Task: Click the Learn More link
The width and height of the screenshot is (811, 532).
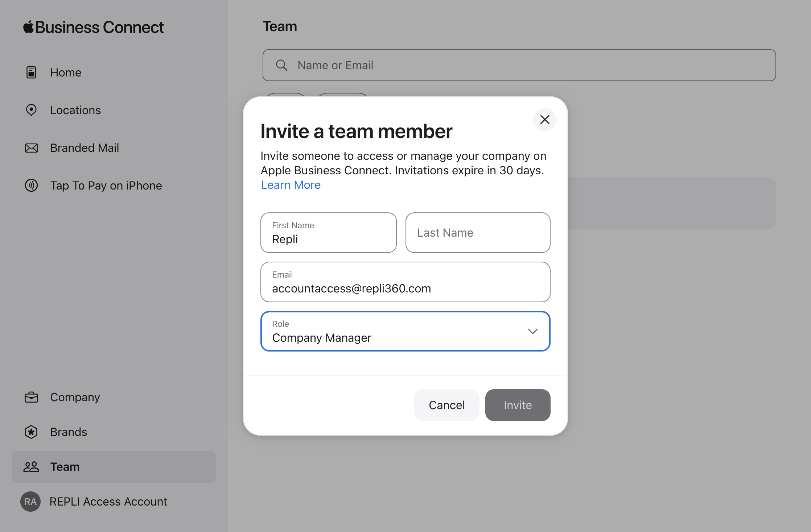Action: (x=291, y=185)
